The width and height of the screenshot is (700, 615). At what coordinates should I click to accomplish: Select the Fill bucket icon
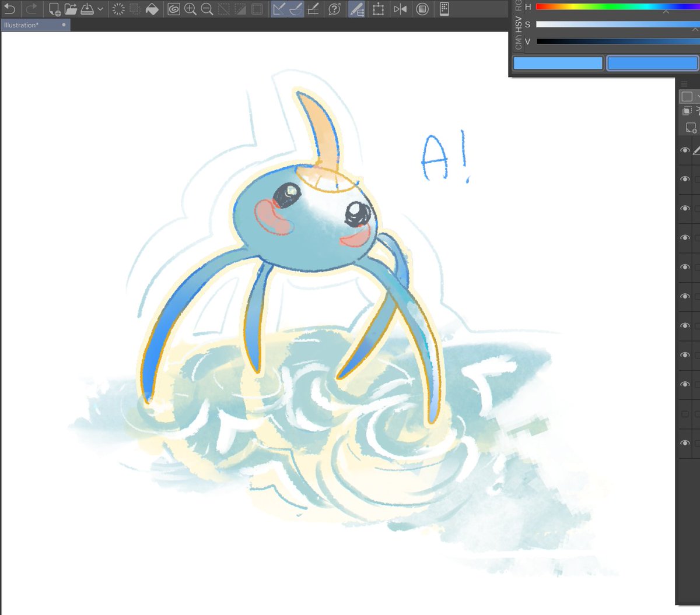coord(152,9)
